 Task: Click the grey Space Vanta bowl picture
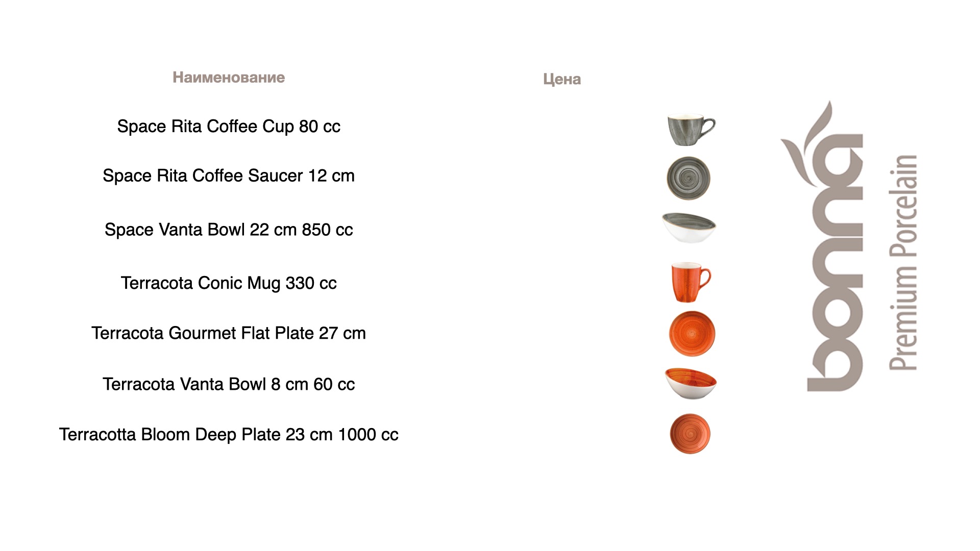[x=689, y=228]
